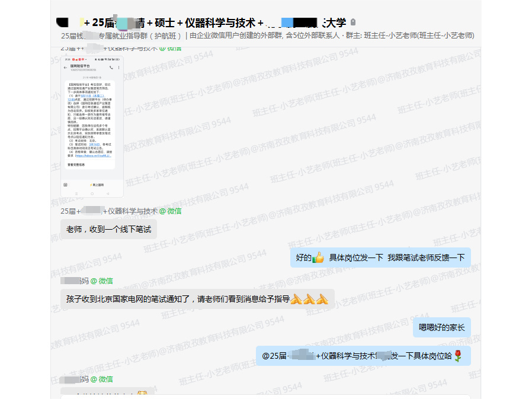Select the message about 北京国家电网 笔试通知
Image resolution: width=532 pixels, height=399 pixels.
point(178,299)
